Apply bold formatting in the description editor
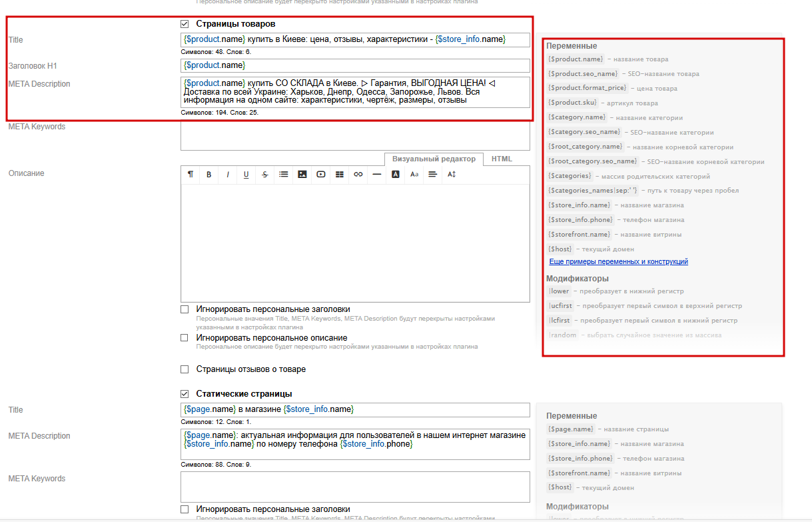Image resolution: width=812 pixels, height=522 pixels. 209,174
